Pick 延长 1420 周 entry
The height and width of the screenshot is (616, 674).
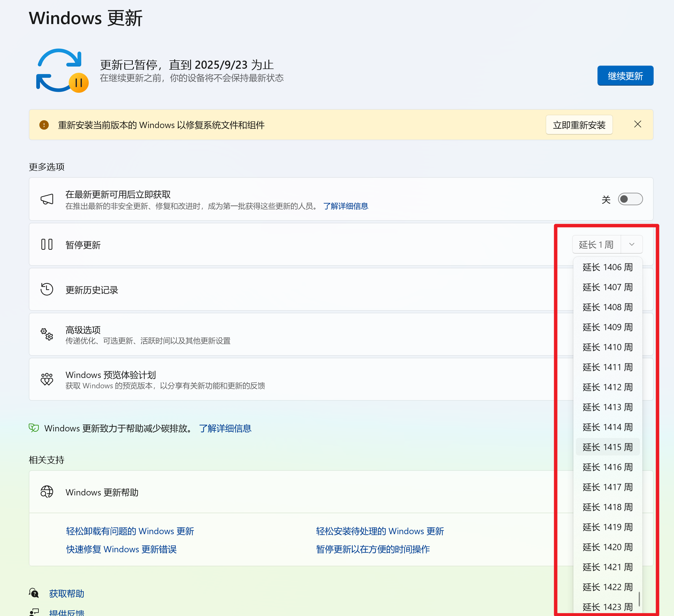coord(607,547)
